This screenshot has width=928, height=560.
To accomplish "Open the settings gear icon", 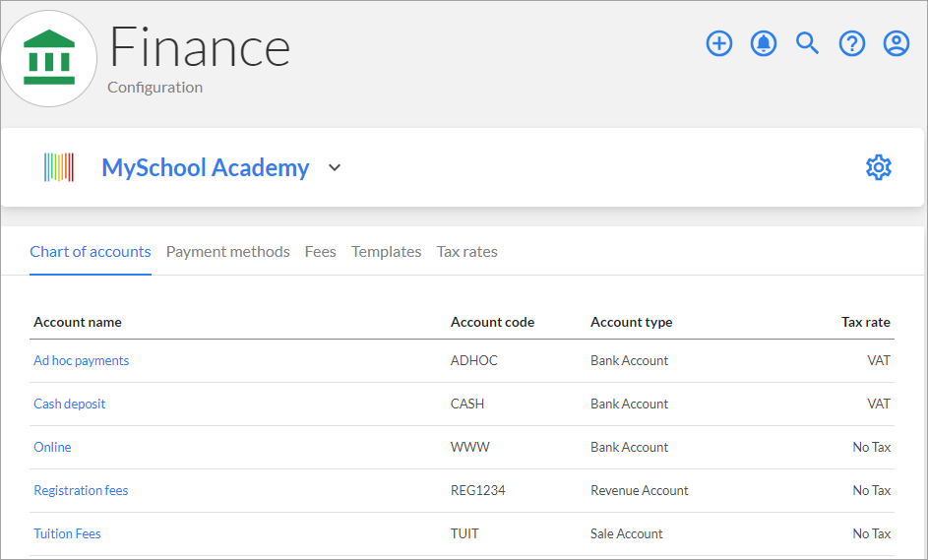I will (x=879, y=167).
